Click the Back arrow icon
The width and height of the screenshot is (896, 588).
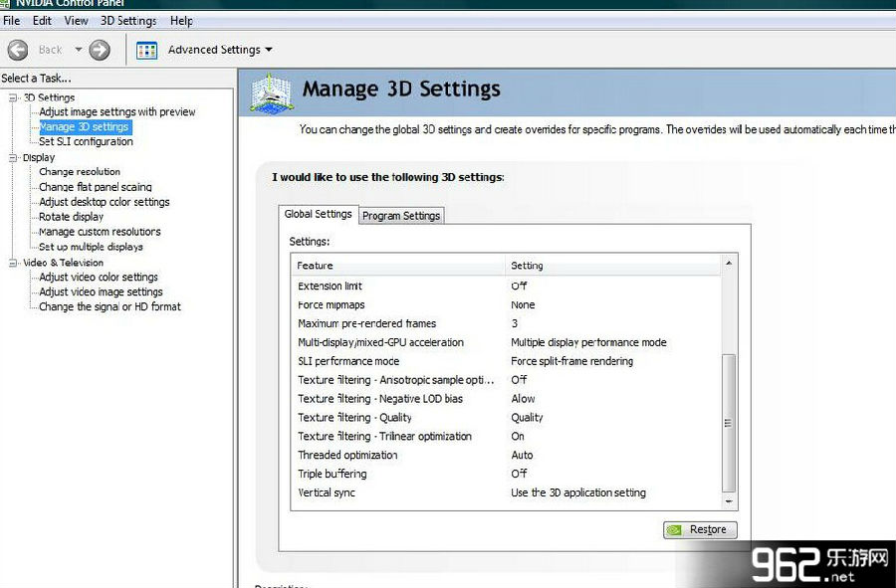[18, 50]
